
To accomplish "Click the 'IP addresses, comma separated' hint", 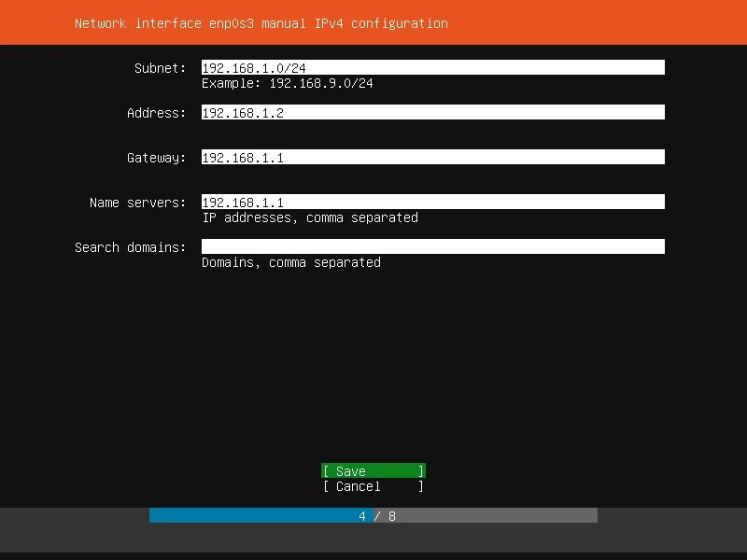I will [310, 217].
